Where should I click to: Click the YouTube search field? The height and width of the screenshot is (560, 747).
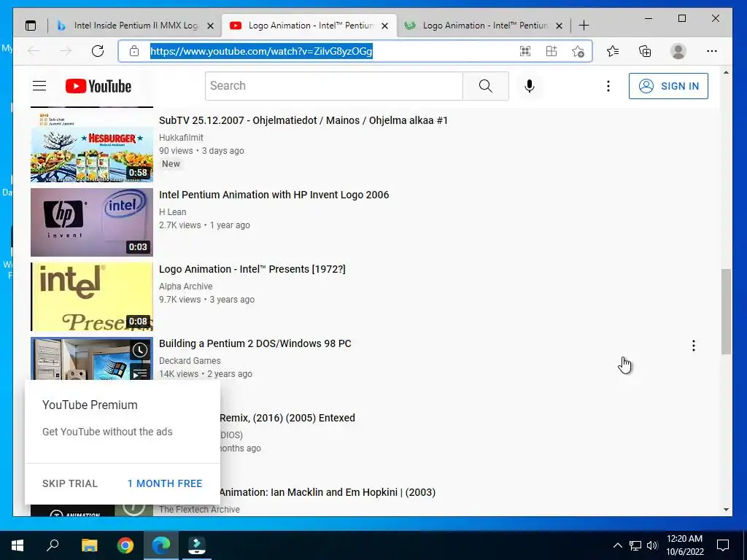pos(333,86)
